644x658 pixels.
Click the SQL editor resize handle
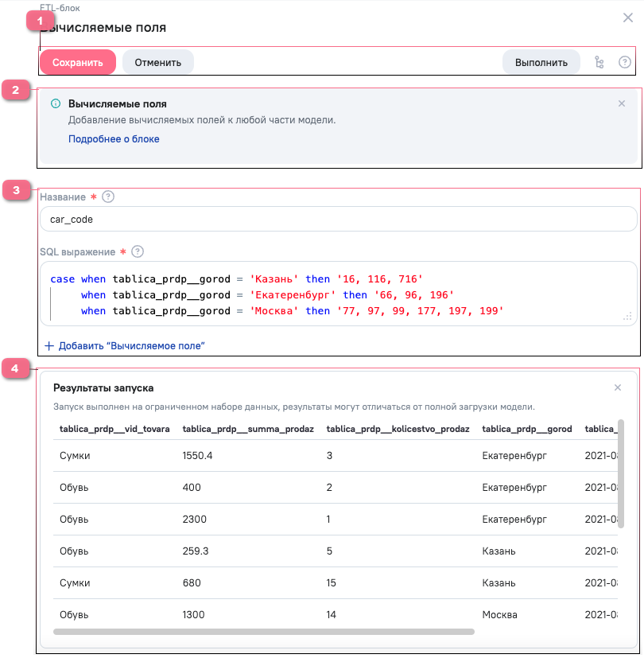pyautogui.click(x=627, y=316)
